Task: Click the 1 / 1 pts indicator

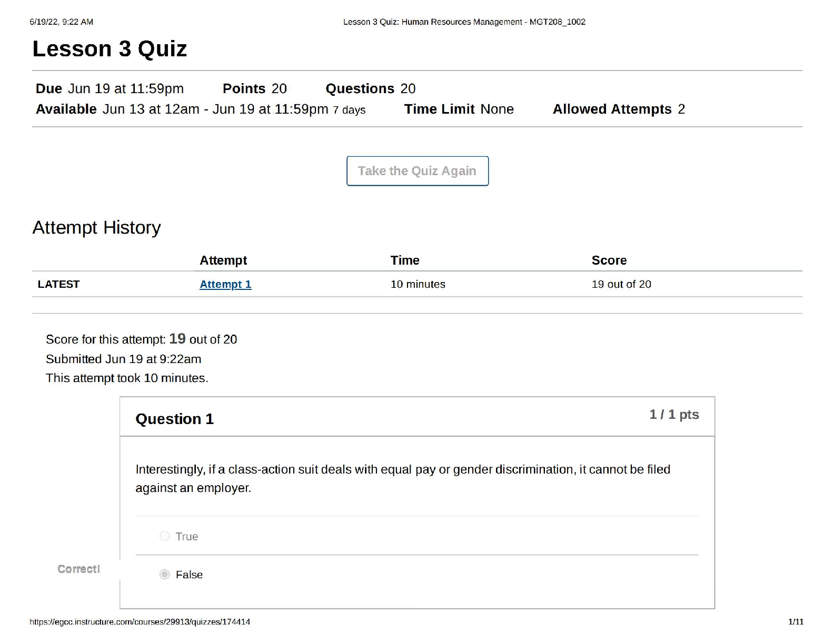Action: tap(673, 415)
